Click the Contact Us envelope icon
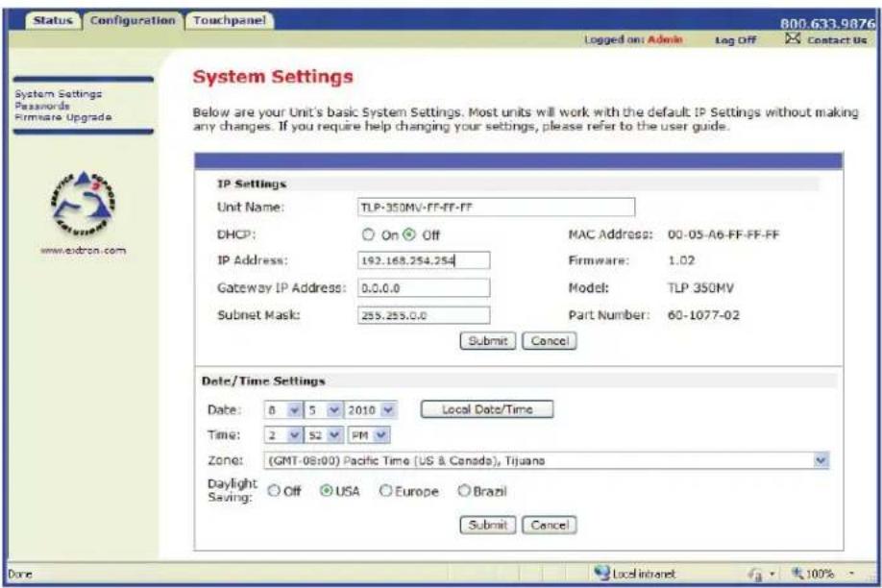882x588 pixels. click(793, 38)
